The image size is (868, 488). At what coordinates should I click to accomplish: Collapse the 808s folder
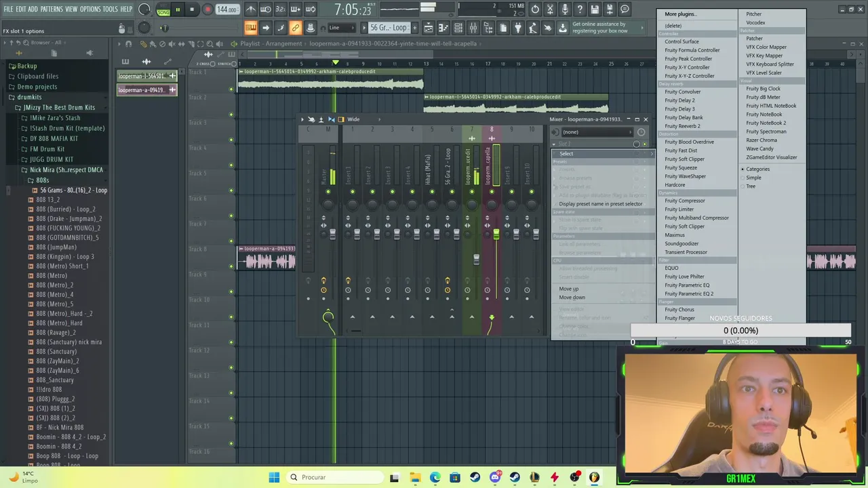42,180
